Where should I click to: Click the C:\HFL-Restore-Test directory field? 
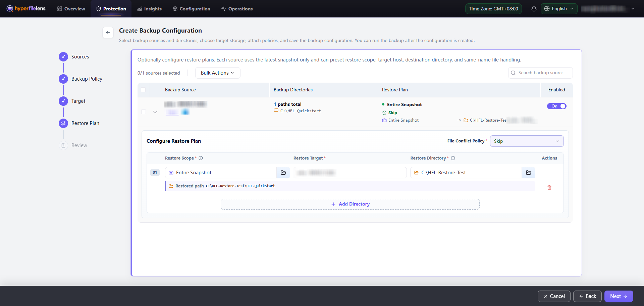coord(466,173)
